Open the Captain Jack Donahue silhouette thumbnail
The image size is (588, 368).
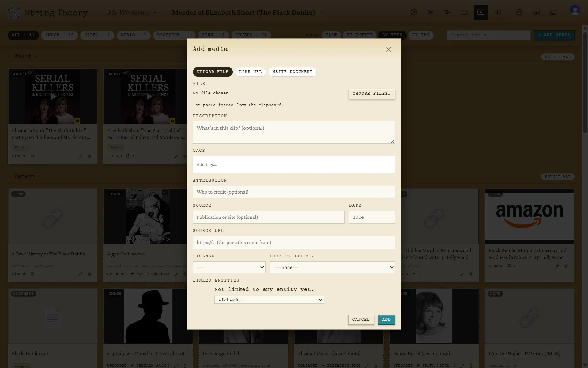pyautogui.click(x=148, y=316)
